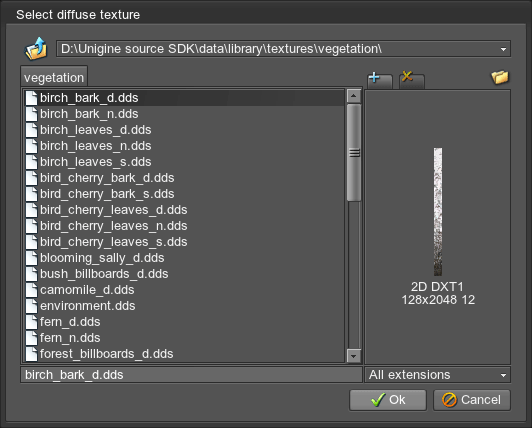Open the yellow folder icon above preview
The image size is (532, 428).
click(x=500, y=77)
